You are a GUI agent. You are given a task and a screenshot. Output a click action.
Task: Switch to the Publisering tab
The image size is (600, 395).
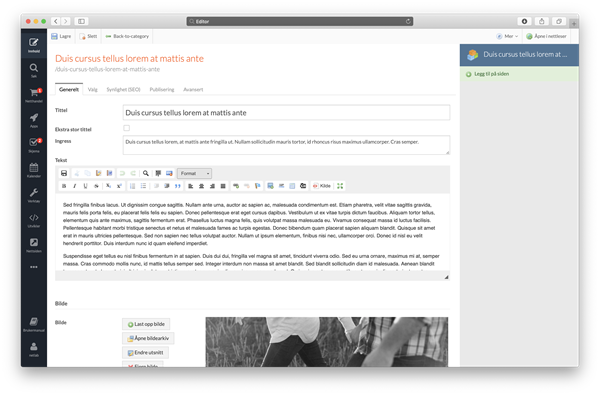tap(161, 90)
